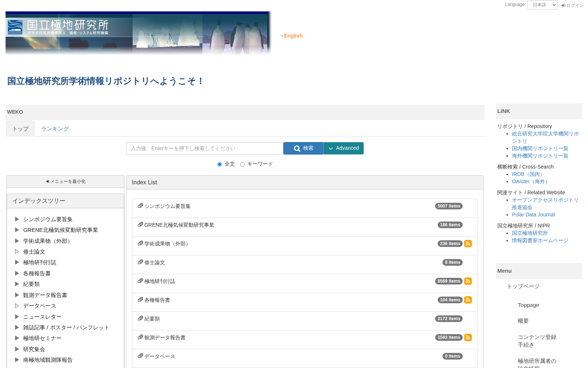Screen dimensions: 588x368
Task: Open Toppage in the Menu panel
Action: coord(528,305)
